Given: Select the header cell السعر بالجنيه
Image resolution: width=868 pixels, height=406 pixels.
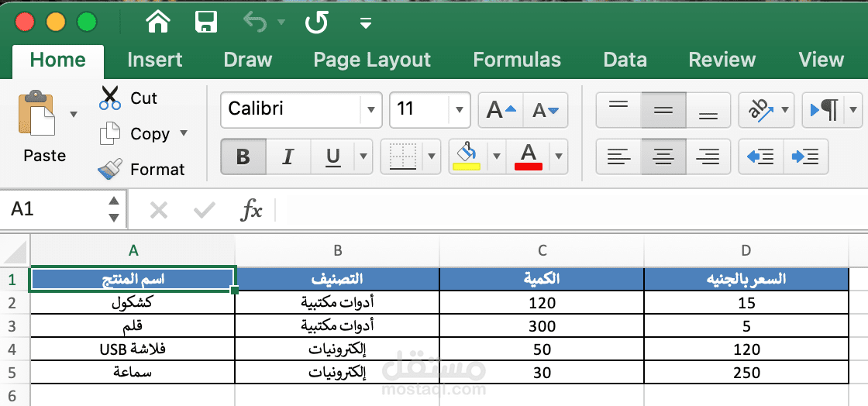Looking at the screenshot, I should pos(746,280).
